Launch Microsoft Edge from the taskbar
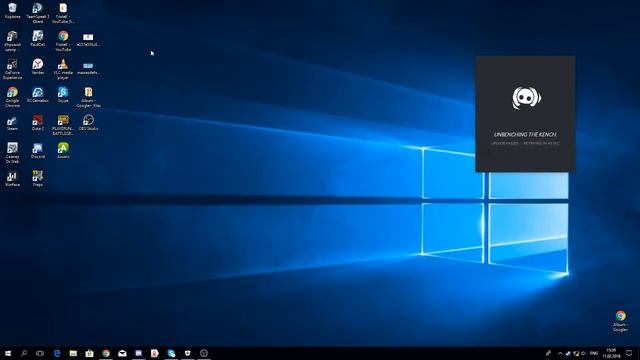 [57, 353]
